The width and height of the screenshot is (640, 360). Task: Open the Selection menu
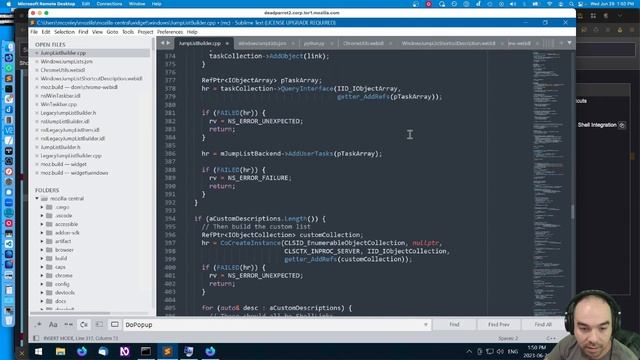[x=64, y=32]
